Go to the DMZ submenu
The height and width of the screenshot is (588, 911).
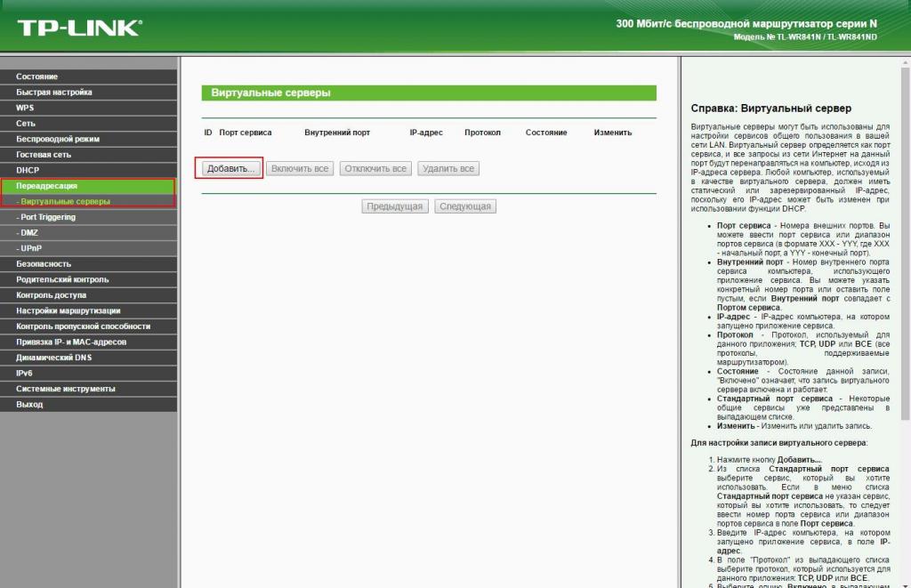click(x=88, y=233)
